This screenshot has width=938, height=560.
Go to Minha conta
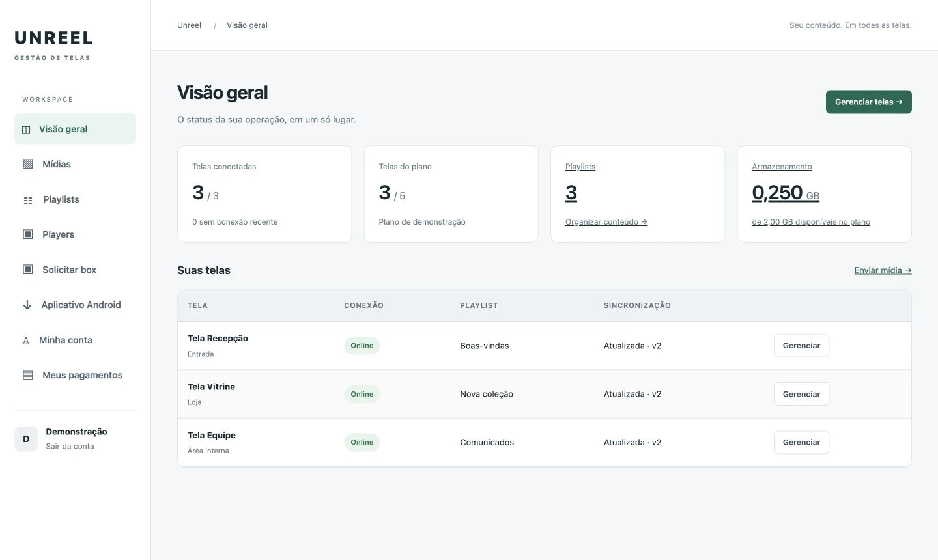[75, 340]
